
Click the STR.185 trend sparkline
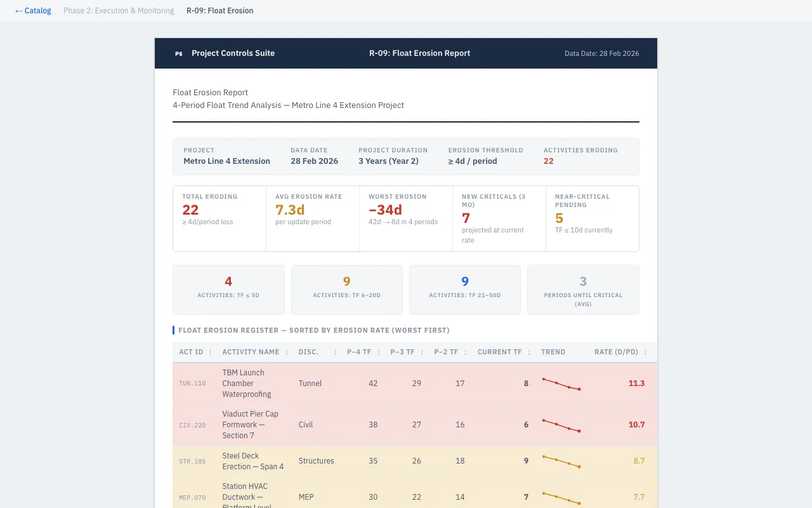pyautogui.click(x=561, y=461)
